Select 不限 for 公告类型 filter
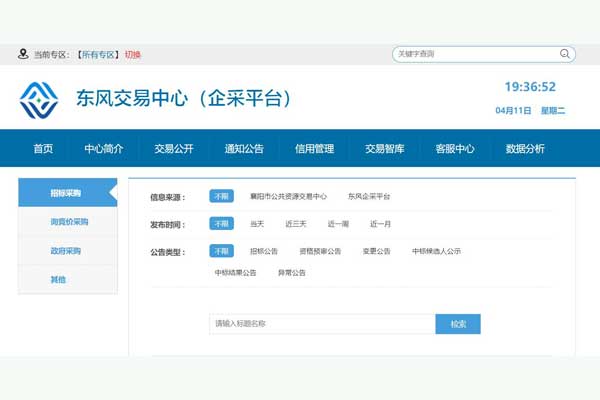The image size is (600, 400). tap(221, 251)
